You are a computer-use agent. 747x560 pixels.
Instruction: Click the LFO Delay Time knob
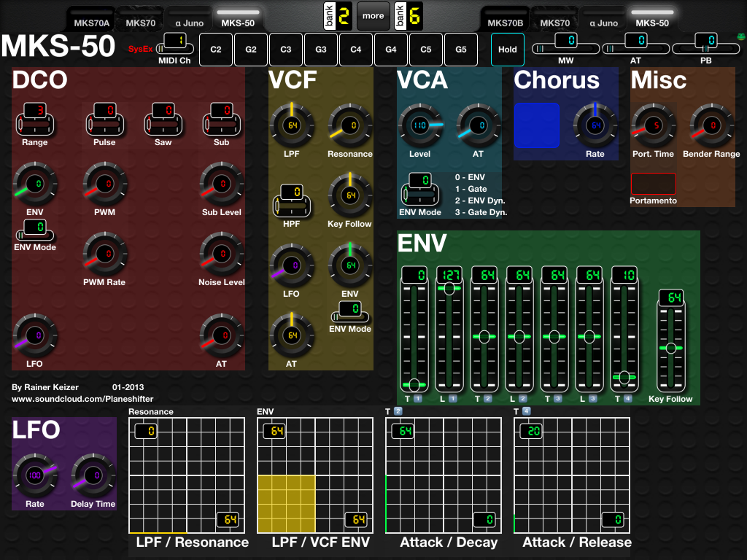click(x=93, y=475)
